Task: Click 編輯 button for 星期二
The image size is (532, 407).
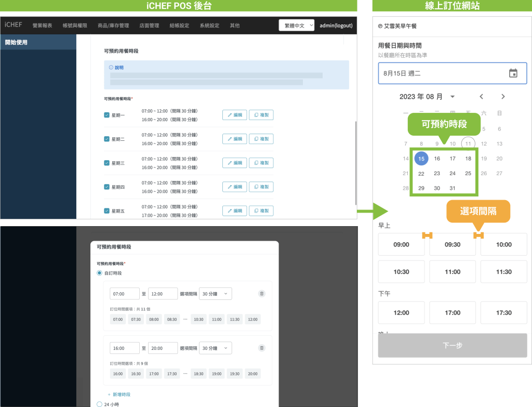Action: tap(234, 139)
